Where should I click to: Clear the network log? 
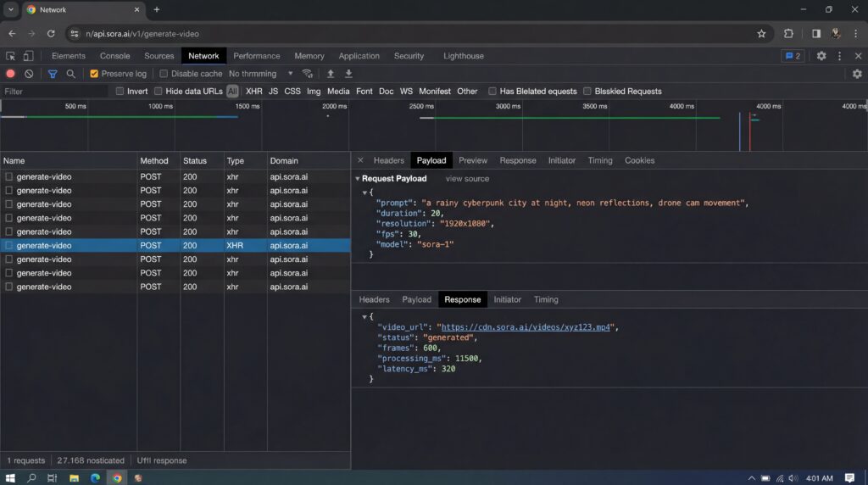coord(29,74)
